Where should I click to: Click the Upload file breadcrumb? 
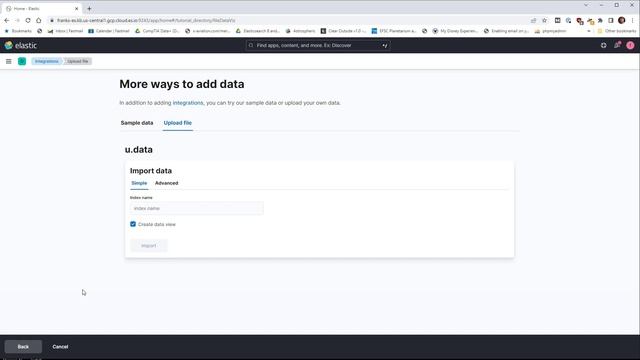[78, 61]
